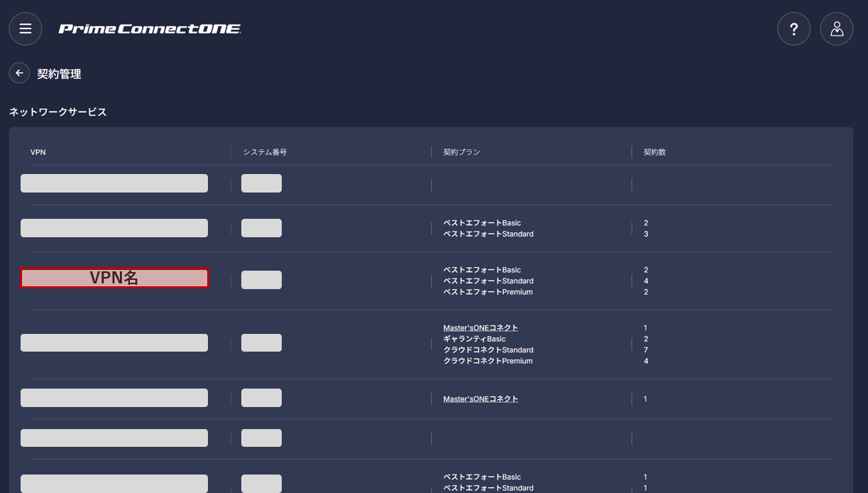
Task: Click クラウドコネクトPremium plan text
Action: point(488,361)
